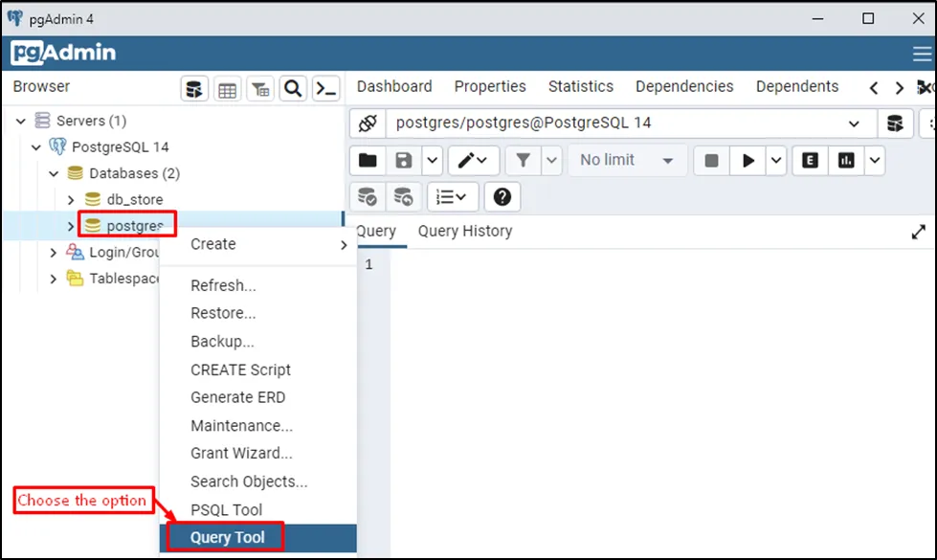Click the Save file disk icon
Screen dimensions: 937x560
pos(404,161)
